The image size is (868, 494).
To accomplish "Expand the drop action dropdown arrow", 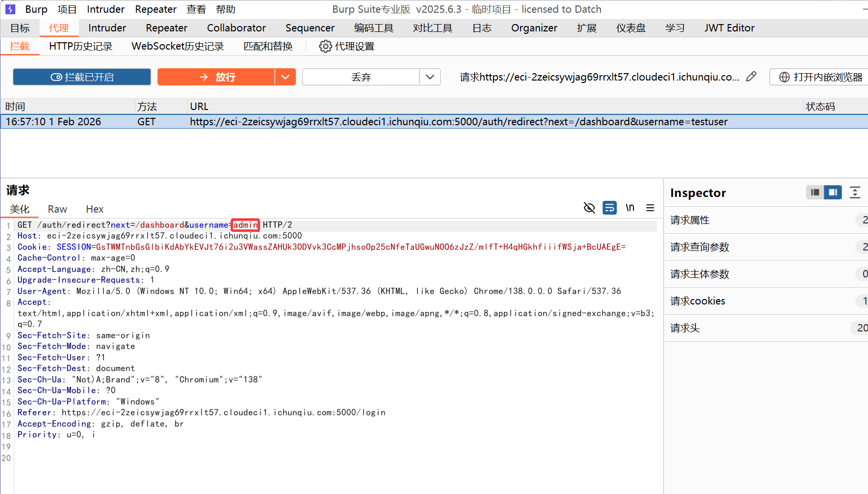I will [x=430, y=77].
